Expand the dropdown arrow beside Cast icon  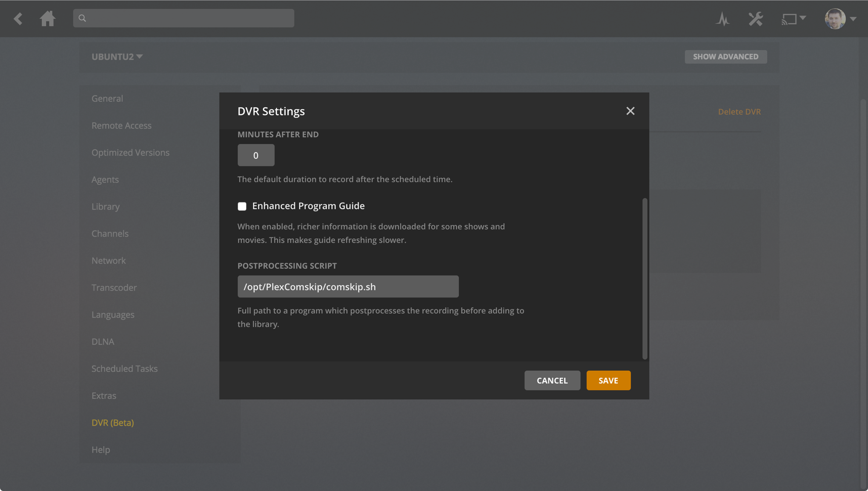(x=803, y=18)
